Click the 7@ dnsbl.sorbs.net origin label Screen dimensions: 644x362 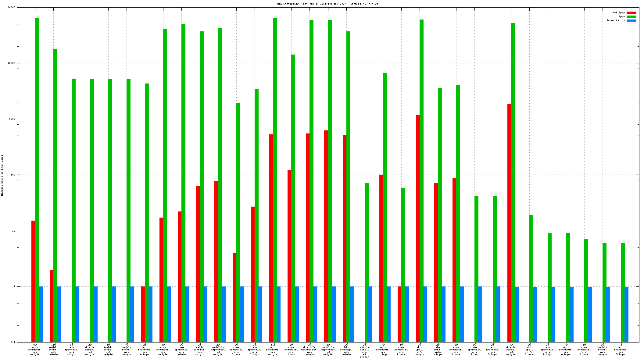pyautogui.click(x=511, y=350)
